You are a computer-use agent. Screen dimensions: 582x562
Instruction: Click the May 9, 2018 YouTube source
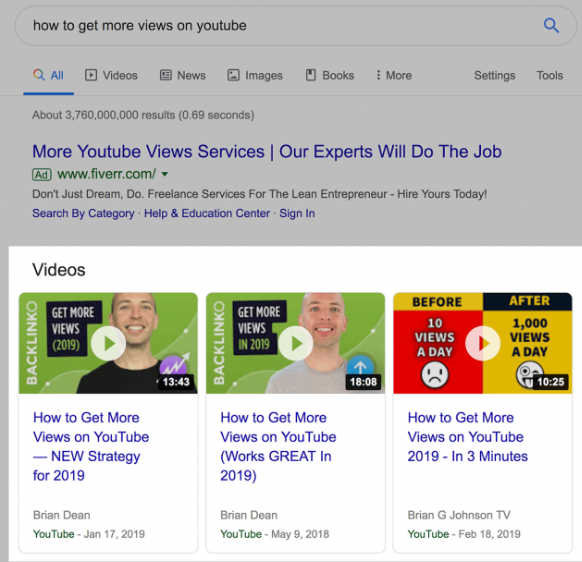point(275,534)
